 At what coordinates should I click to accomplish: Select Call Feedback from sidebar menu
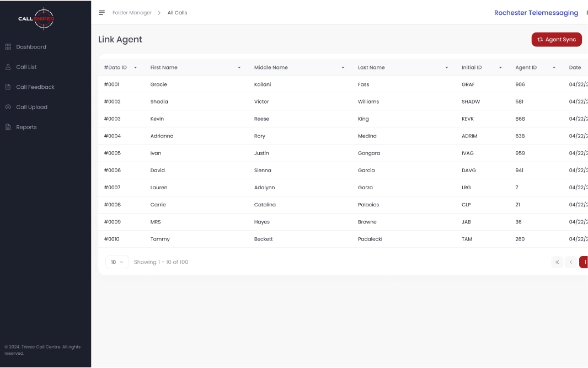[35, 87]
